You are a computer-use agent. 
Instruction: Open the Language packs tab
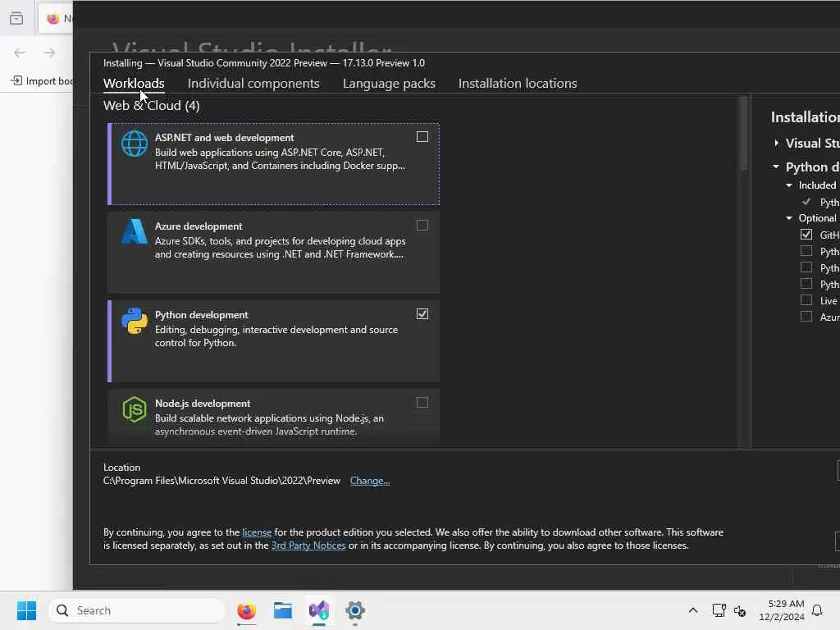[x=389, y=83]
